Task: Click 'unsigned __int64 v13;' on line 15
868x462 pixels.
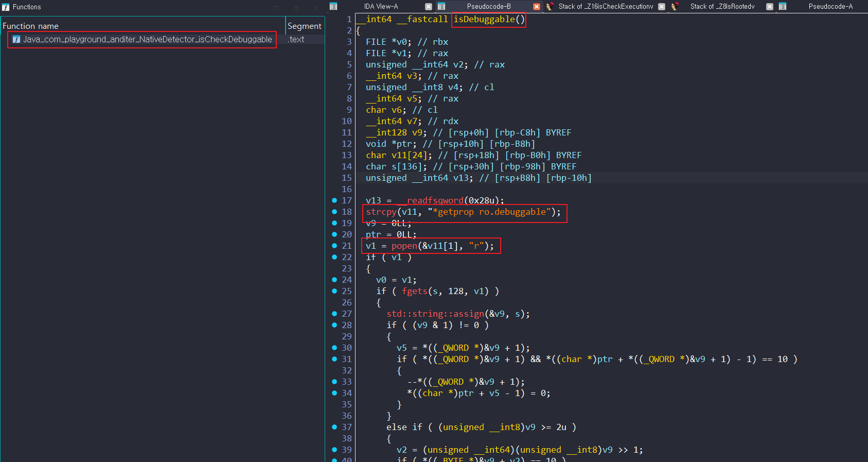Action: pyautogui.click(x=420, y=178)
